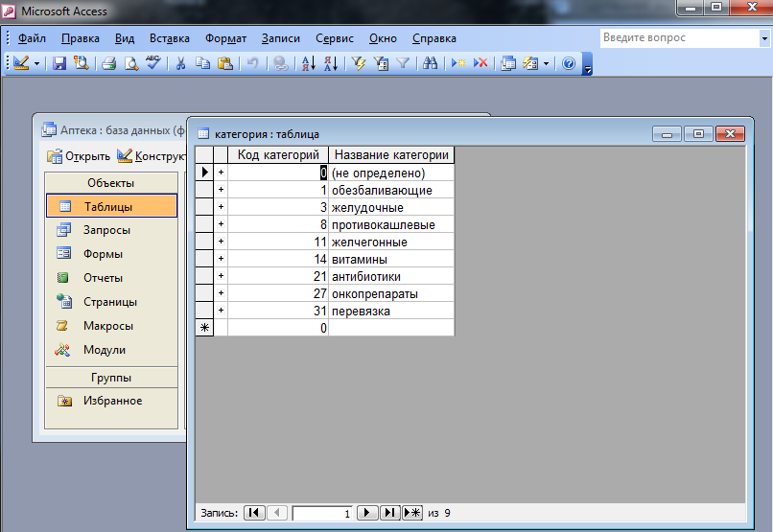Open the Вид menu
773x532 pixels.
(x=125, y=38)
